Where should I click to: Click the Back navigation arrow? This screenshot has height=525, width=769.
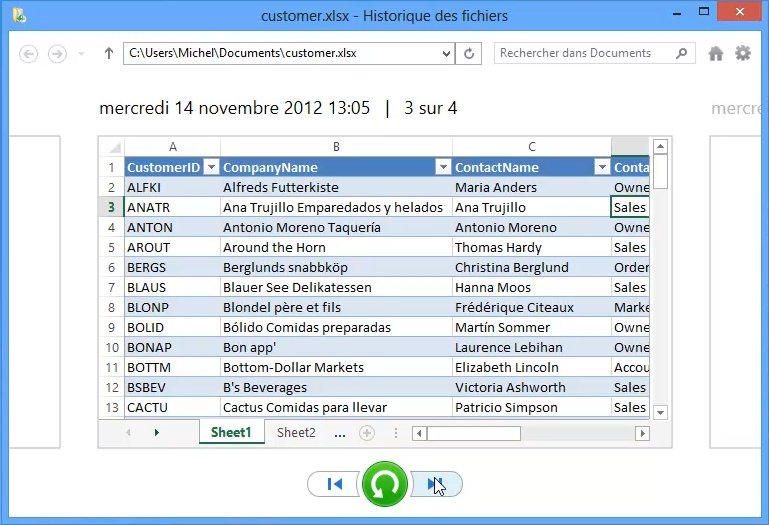(x=29, y=54)
